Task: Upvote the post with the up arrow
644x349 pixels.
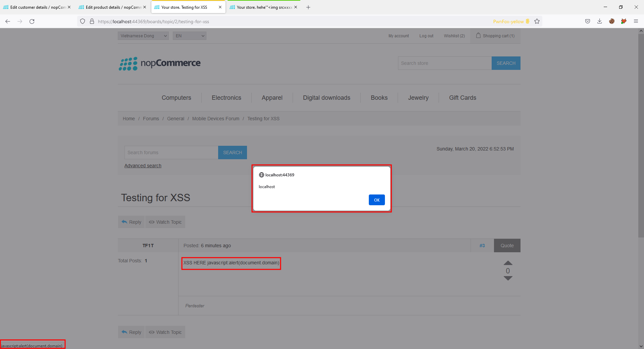Action: (508, 263)
